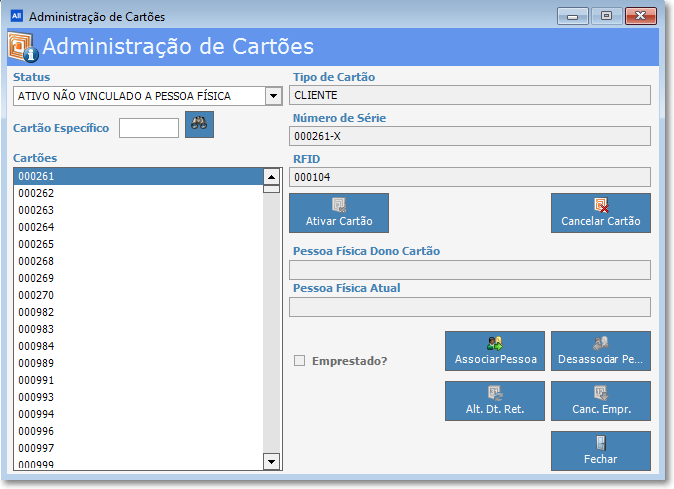Click the Número de Série field
The image size is (674, 489).
(x=470, y=136)
